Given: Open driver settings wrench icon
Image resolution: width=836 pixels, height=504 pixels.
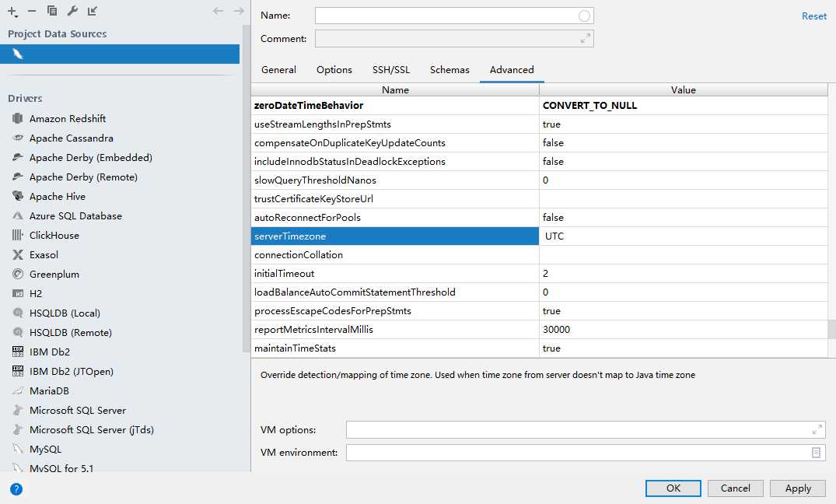Looking at the screenshot, I should 72,11.
